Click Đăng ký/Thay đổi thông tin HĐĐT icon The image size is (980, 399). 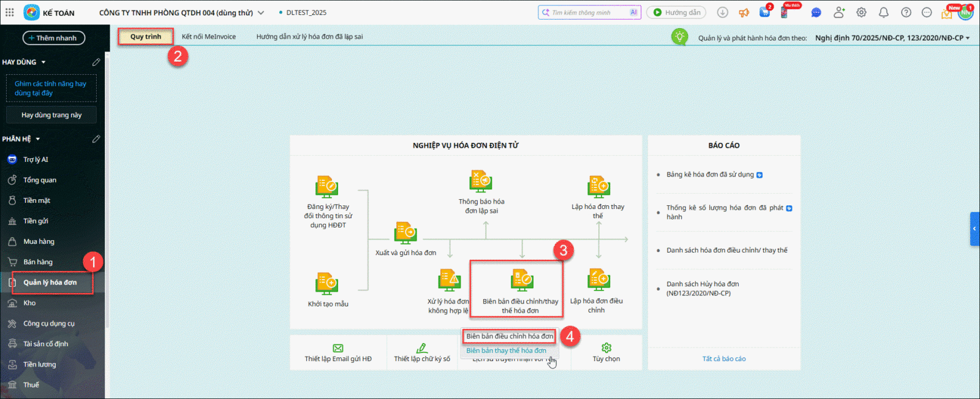(327, 187)
